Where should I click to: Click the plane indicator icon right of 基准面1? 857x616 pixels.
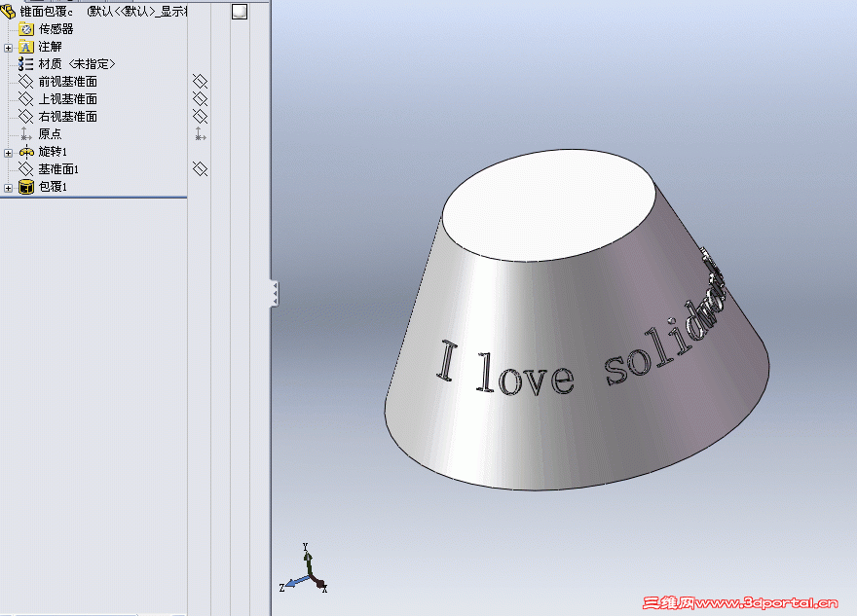(202, 168)
